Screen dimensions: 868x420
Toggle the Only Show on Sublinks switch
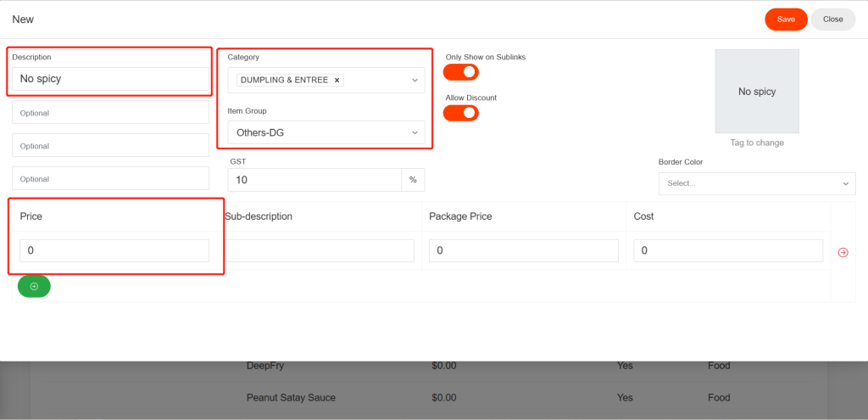tap(461, 72)
